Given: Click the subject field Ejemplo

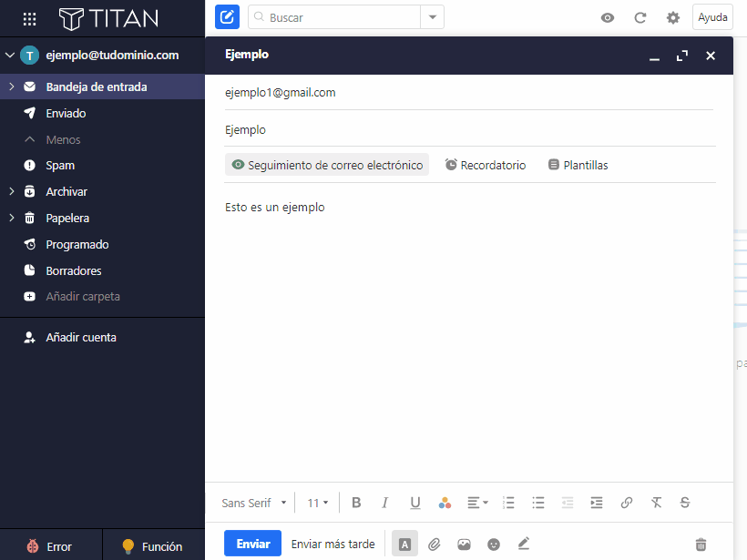Looking at the screenshot, I should click(469, 129).
